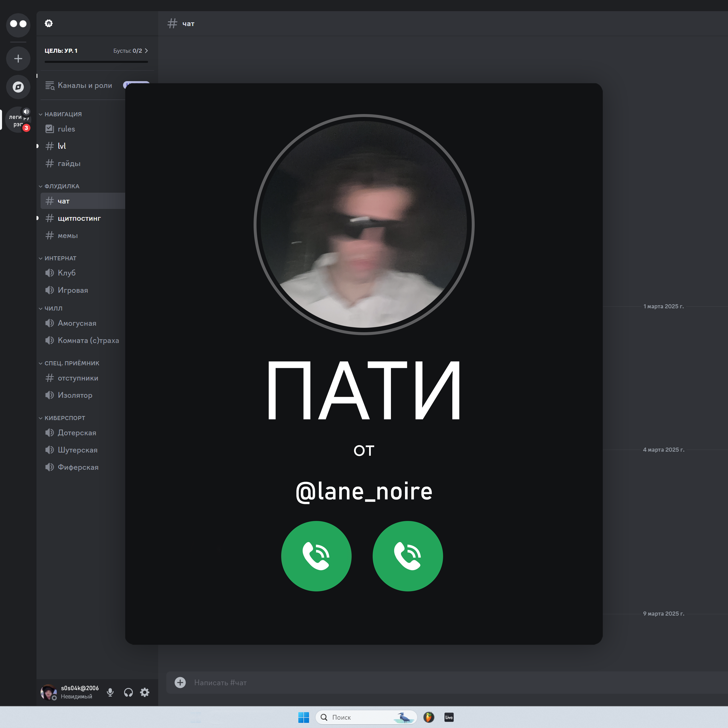Open the server badge icon in header
This screenshot has width=728, height=728.
pos(49,23)
